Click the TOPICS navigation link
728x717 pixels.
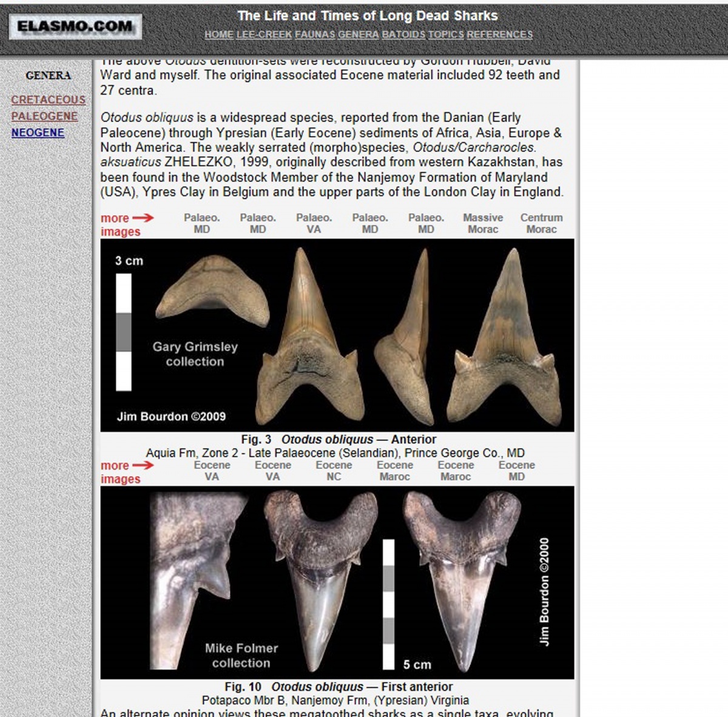446,35
